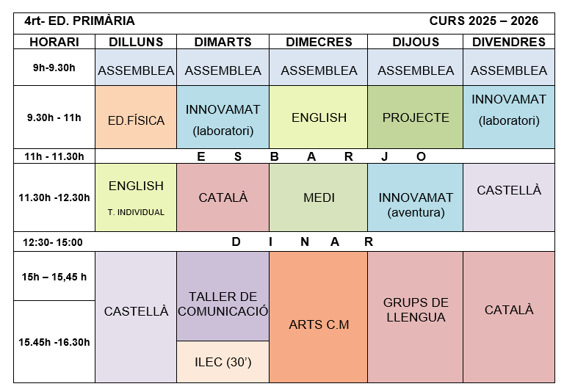Click the ENGLISH T. INDIVIDUAL cell
This screenshot has height=392, width=564.
[136, 197]
